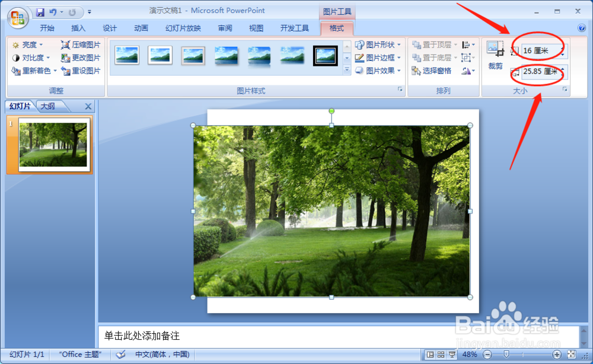593x364 pixels.
Task: Open the rotate objects dropdown icon
Action: click(x=468, y=71)
